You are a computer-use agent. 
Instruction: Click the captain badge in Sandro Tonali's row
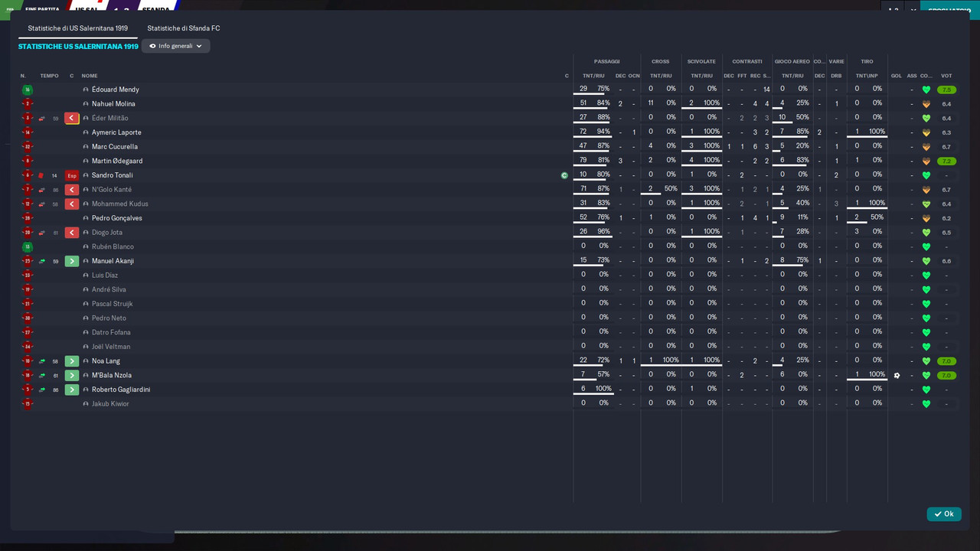point(564,175)
